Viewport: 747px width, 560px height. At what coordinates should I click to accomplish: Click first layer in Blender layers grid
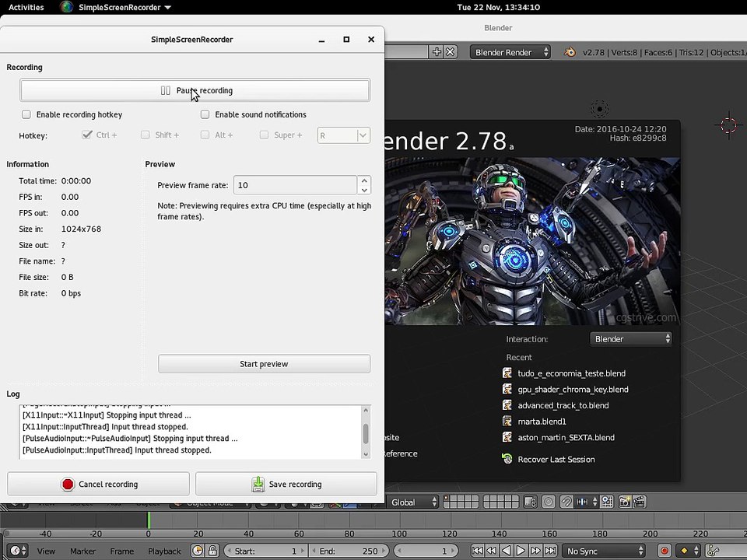pos(447,499)
